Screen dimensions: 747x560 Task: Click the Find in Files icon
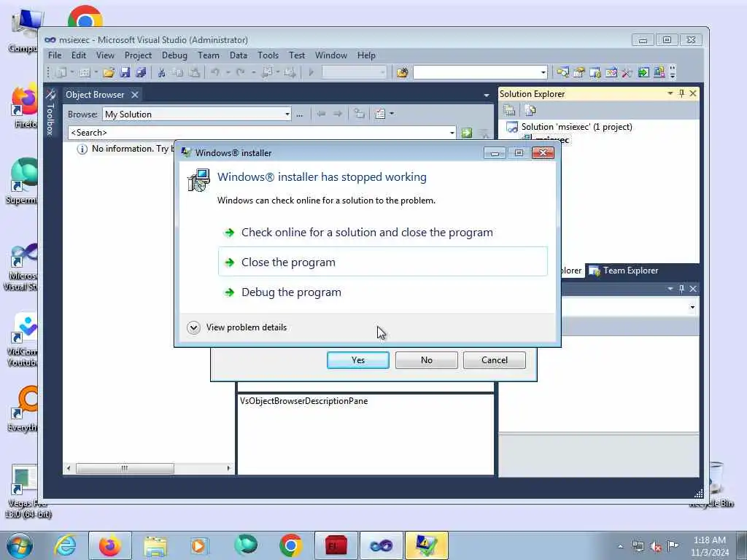coord(402,72)
